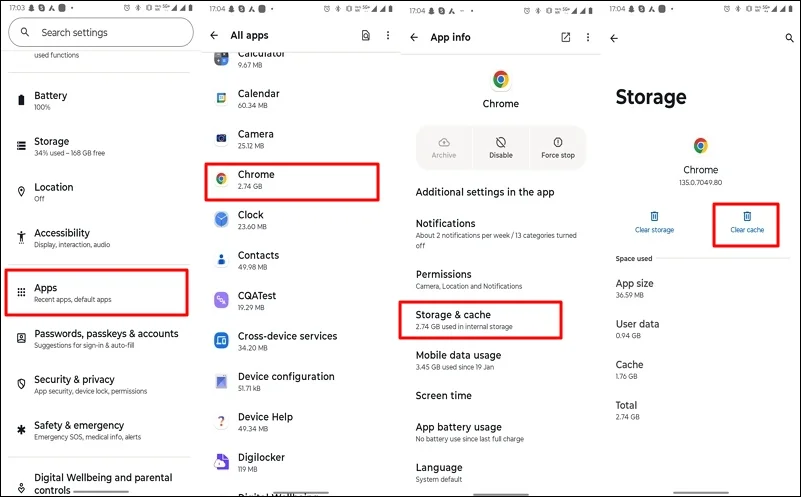Tap the Search settings field
The height and width of the screenshot is (497, 801).
pos(101,32)
